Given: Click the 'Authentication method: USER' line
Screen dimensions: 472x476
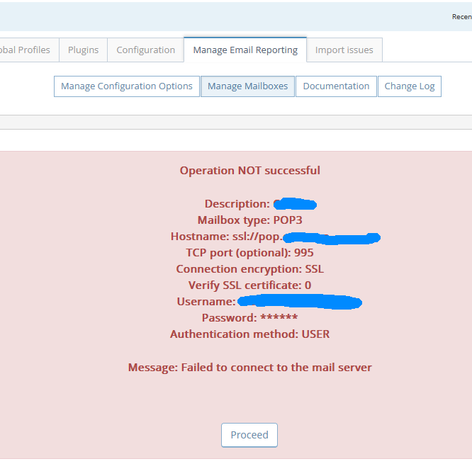Looking at the screenshot, I should [249, 334].
